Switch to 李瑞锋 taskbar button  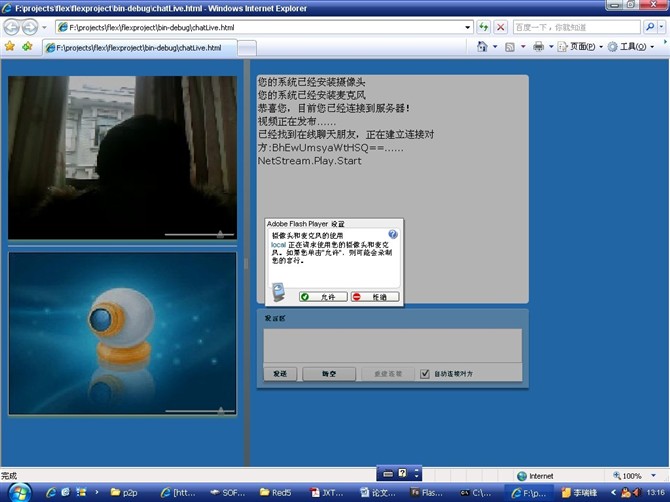pos(579,493)
